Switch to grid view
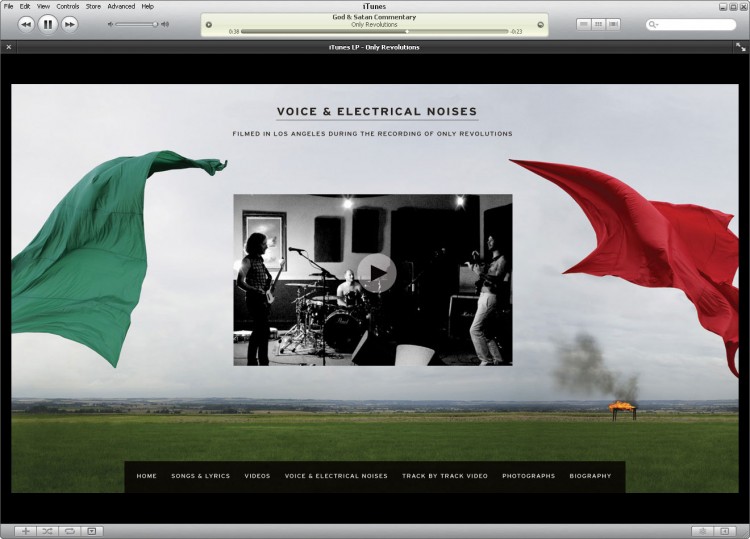Screen dimensions: 750x539 tap(598, 24)
